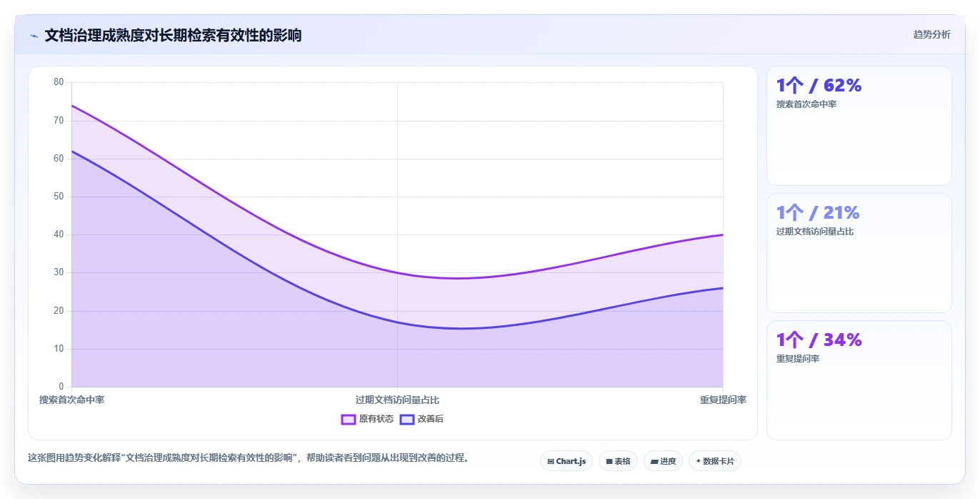The image size is (980, 499).
Task: Open the 搜索首次命中率 stat card
Action: 859,126
